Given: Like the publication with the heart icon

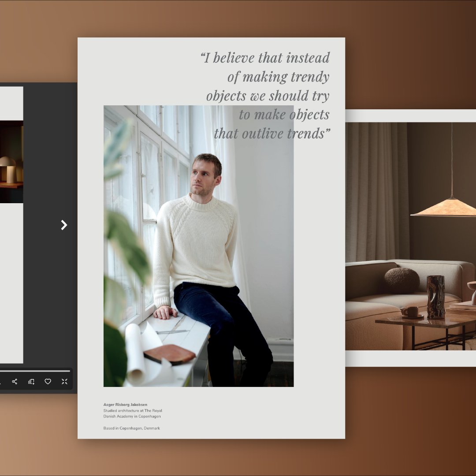Looking at the screenshot, I should coord(48,382).
